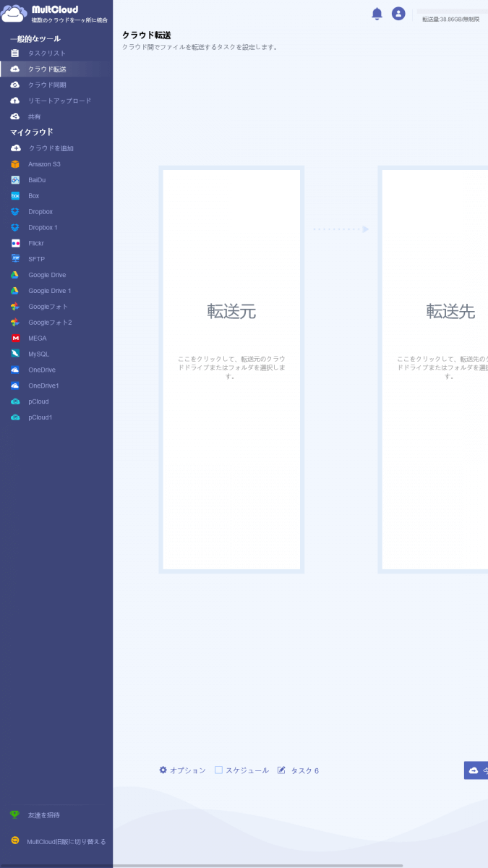Click the オプション gear icon

(x=163, y=770)
